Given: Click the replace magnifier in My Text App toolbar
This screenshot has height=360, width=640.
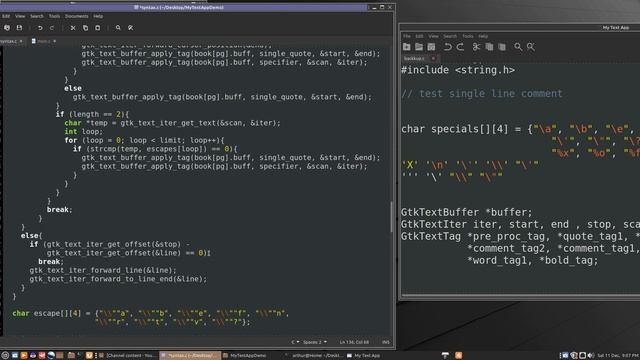Looking at the screenshot, I should pos(531,47).
